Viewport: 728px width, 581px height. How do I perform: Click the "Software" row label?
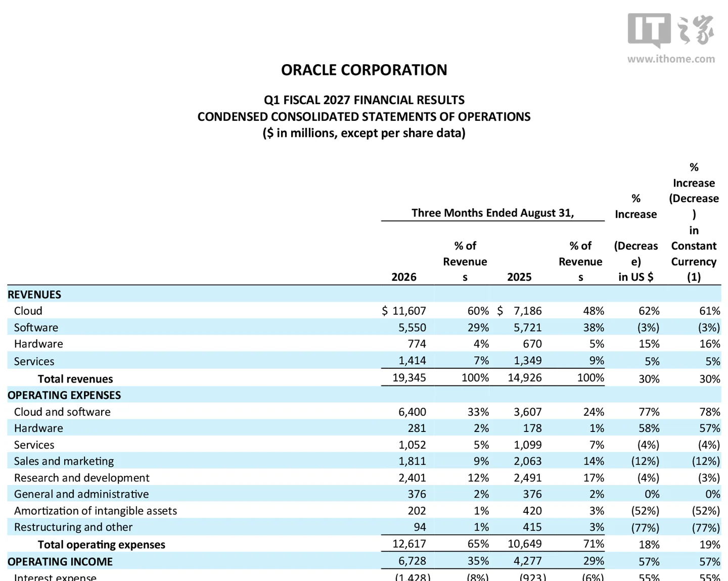coord(36,327)
